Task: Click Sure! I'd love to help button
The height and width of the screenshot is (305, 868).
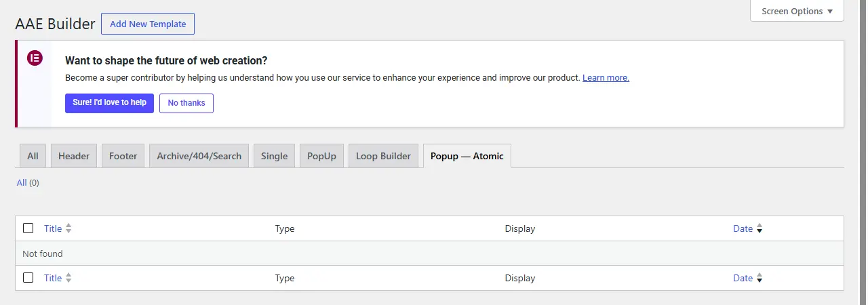Action: (110, 103)
